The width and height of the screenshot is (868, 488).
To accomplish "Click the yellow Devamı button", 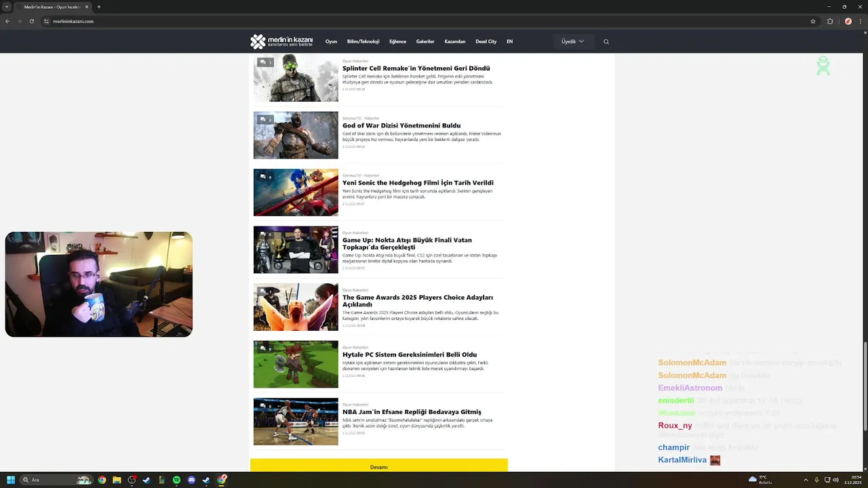I will point(379,466).
